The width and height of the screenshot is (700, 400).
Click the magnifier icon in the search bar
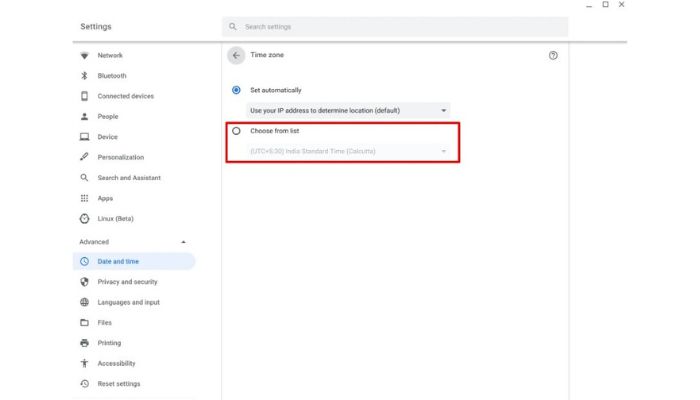pos(233,27)
